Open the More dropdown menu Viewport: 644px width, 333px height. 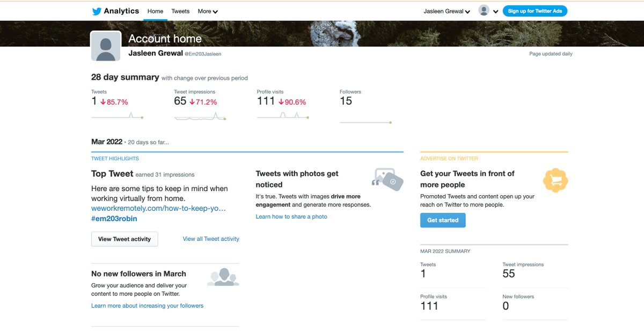point(208,11)
